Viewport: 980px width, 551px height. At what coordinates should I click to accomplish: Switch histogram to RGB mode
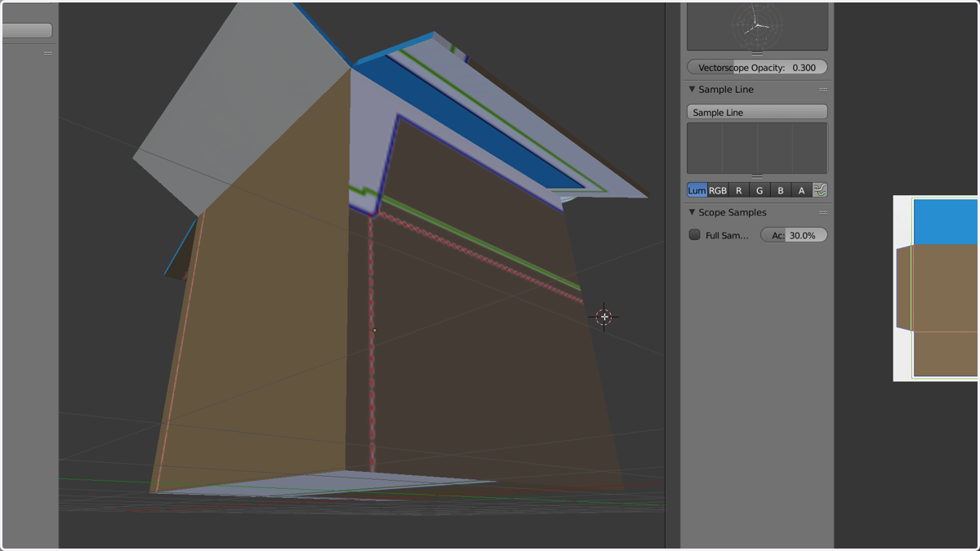pos(718,190)
